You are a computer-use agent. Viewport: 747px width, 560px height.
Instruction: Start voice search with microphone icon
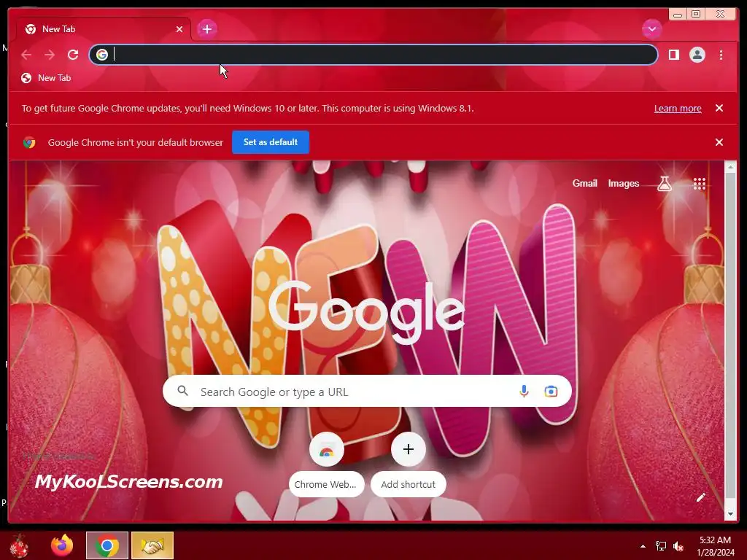(x=524, y=391)
